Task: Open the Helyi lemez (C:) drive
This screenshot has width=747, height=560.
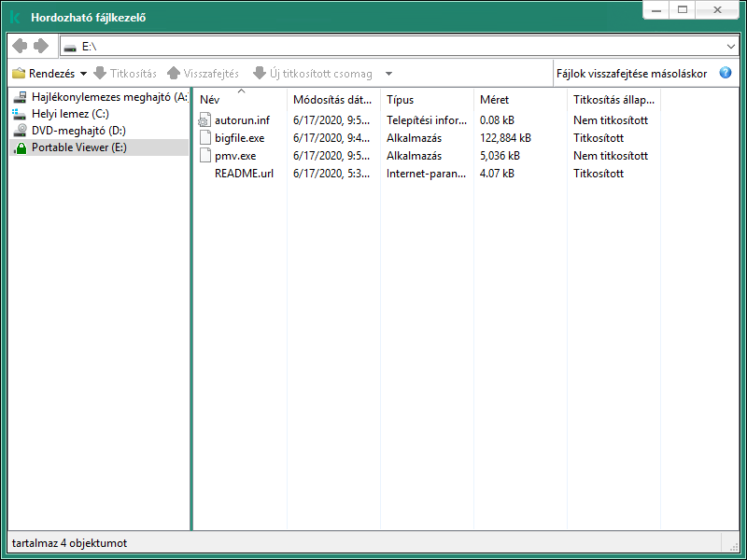Action: (x=71, y=114)
